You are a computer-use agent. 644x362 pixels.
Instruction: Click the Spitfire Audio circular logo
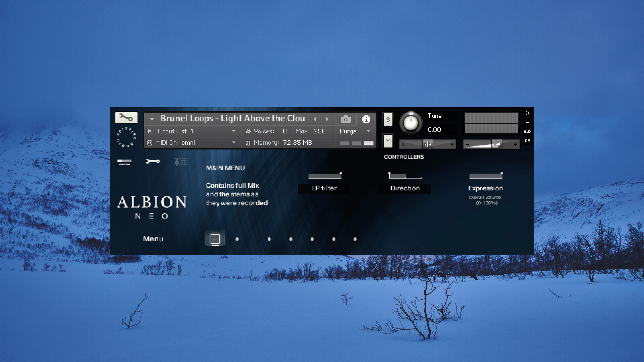[x=126, y=137]
